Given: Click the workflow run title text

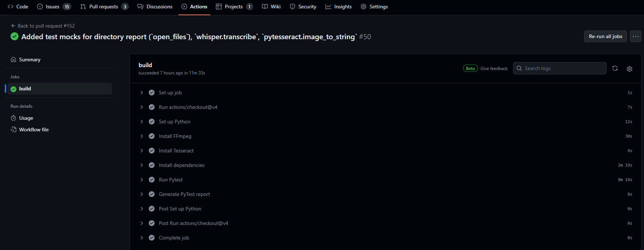Looking at the screenshot, I should pyautogui.click(x=189, y=37).
